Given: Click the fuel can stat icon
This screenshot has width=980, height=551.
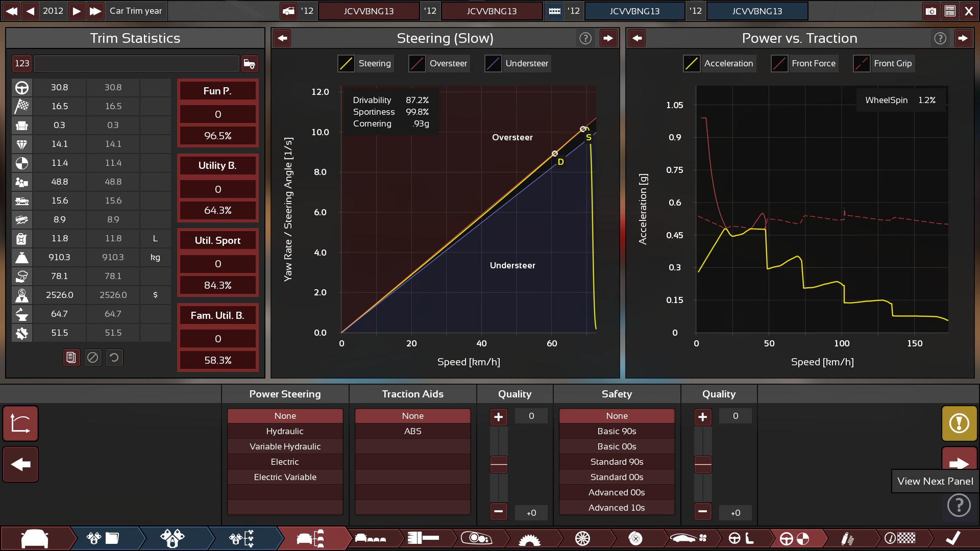Looking at the screenshot, I should point(22,238).
